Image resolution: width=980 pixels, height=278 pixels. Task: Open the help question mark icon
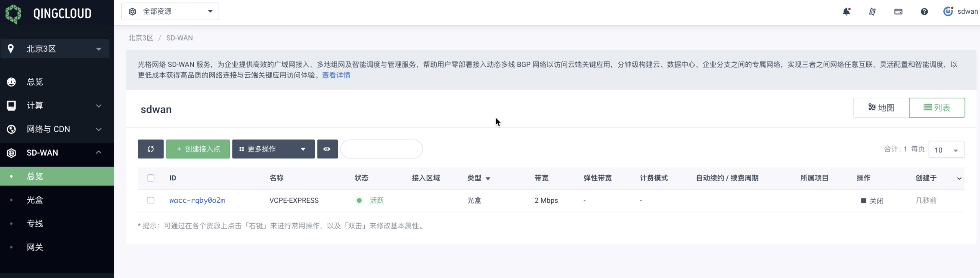[x=924, y=12]
